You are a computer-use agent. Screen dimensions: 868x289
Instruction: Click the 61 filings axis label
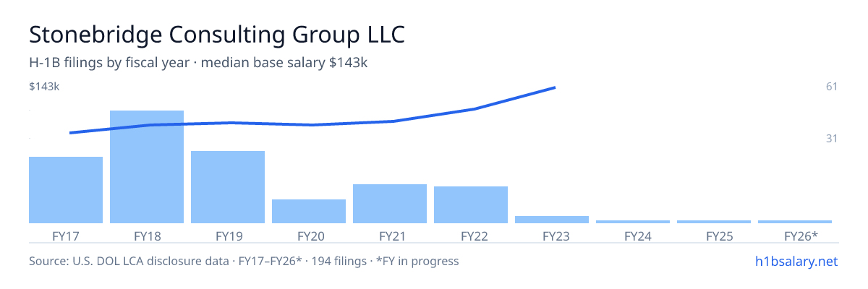pos(832,87)
